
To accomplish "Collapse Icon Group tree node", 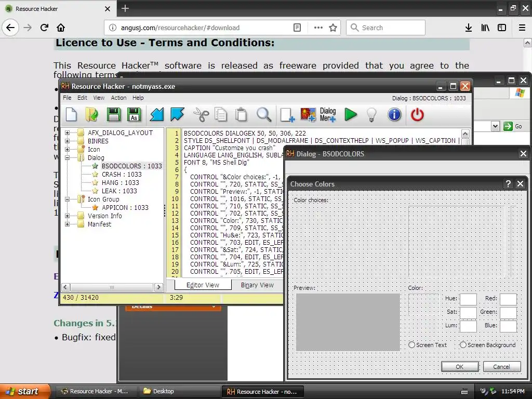I will 67,199.
